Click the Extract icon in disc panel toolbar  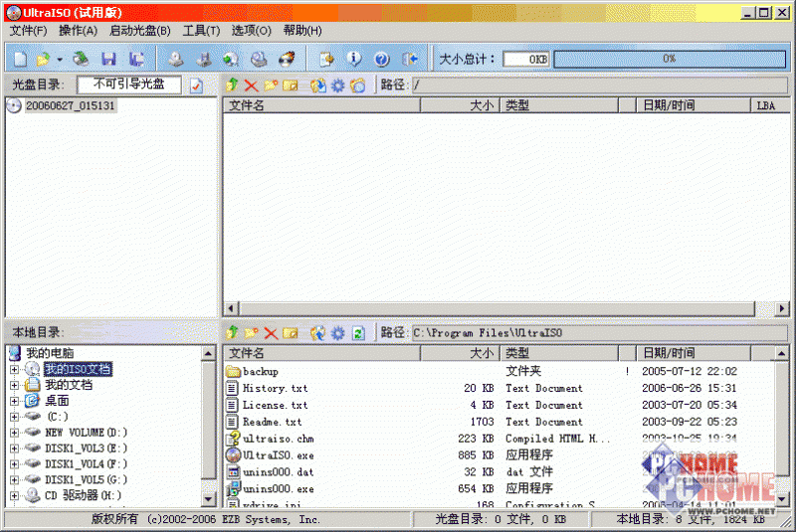[x=318, y=85]
